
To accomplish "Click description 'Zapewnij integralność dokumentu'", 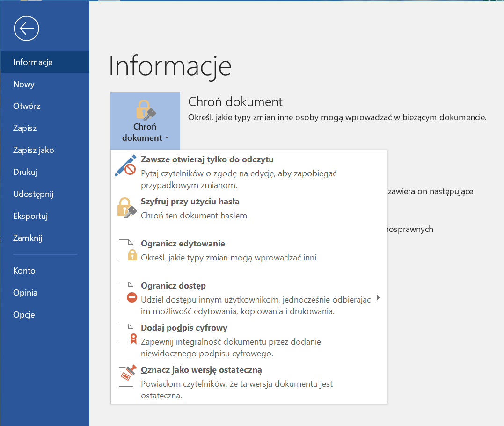I will coord(231,347).
